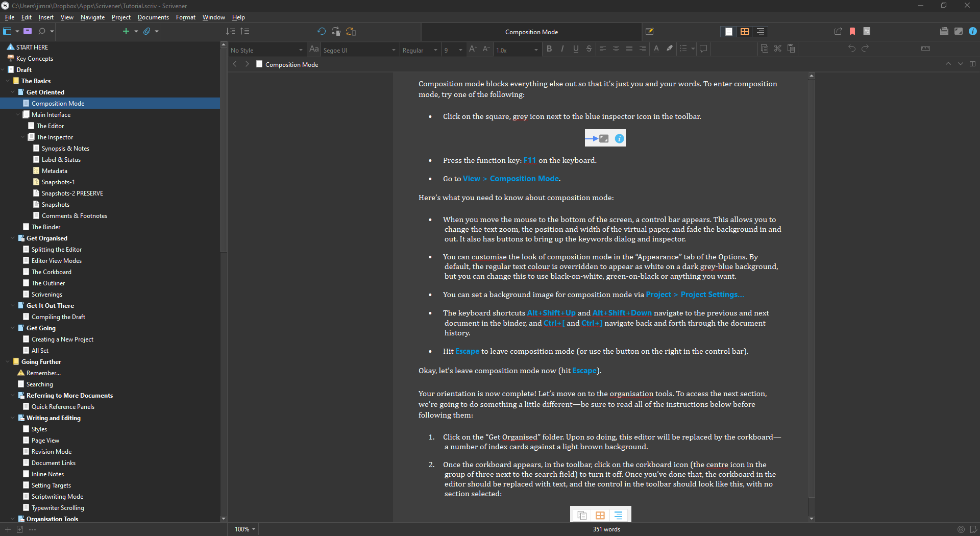Image resolution: width=980 pixels, height=536 pixels.
Task: Open the font size 9 dropdown
Action: coord(453,50)
